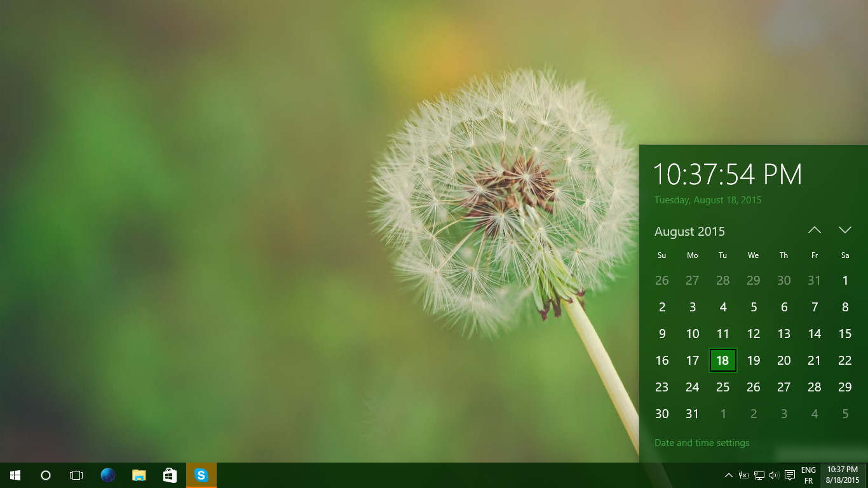Open the Cortana search circle
Screen dimensions: 868x488
46,475
